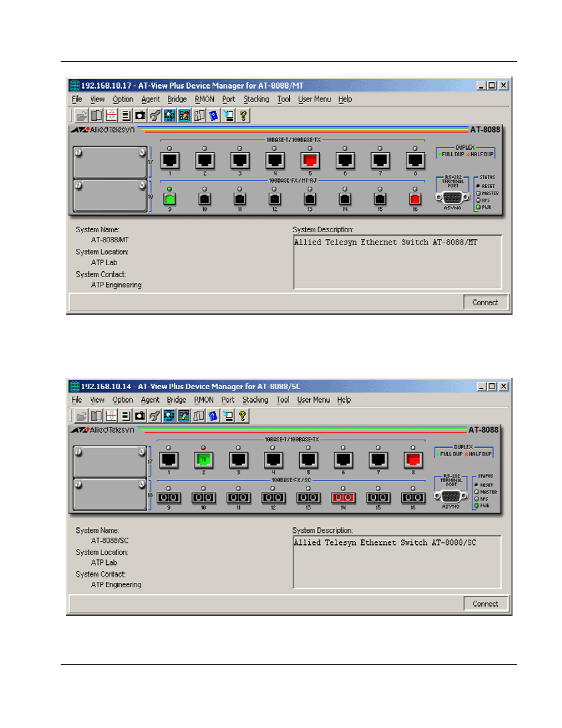Click the wrench icon in AT-8088/MT toolbar
The width and height of the screenshot is (562, 728).
[155, 116]
